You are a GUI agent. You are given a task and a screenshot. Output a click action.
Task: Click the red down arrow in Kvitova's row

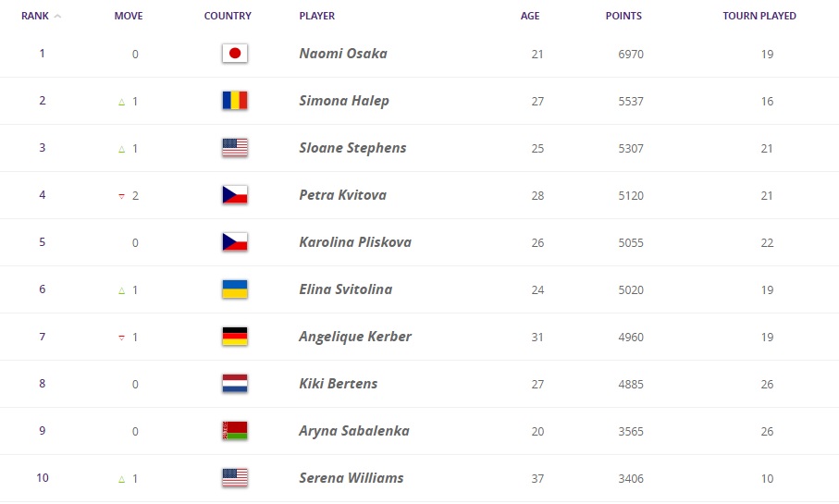[x=121, y=196]
